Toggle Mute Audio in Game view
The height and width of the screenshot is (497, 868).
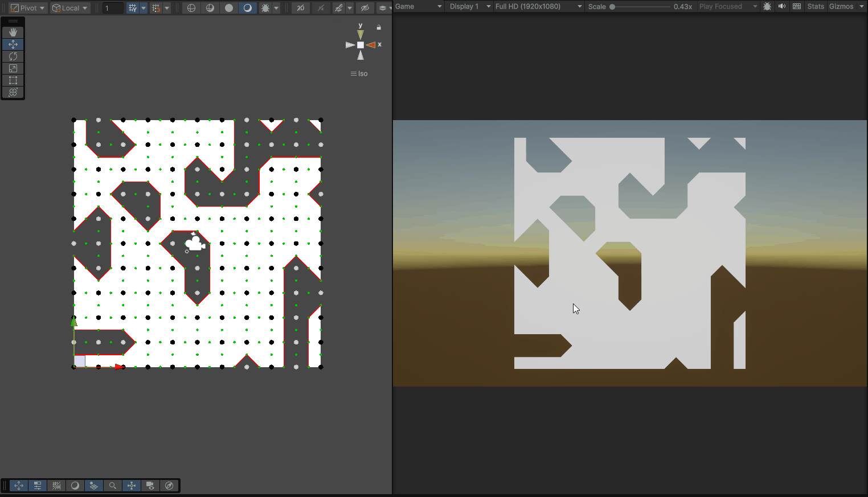pos(782,6)
